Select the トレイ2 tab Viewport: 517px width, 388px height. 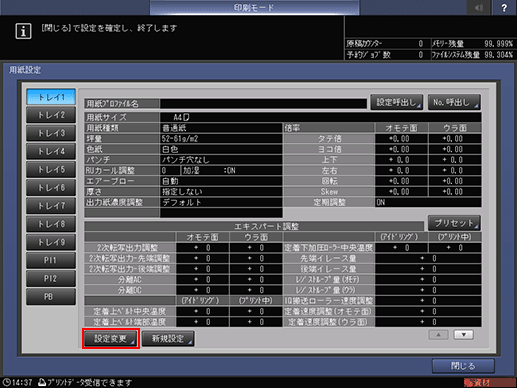(51, 115)
